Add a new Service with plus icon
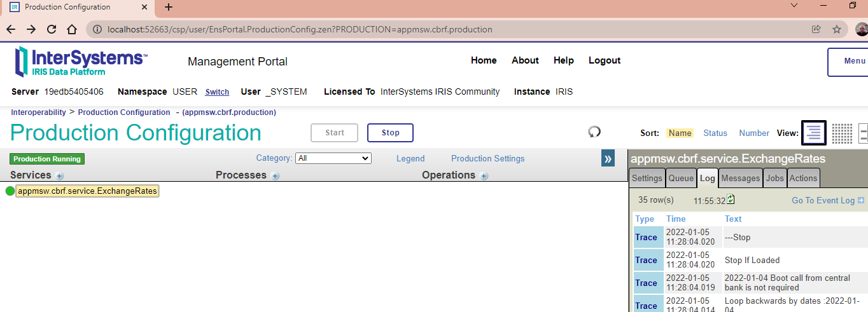Viewport: 868px width, 312px height. pyautogui.click(x=60, y=176)
